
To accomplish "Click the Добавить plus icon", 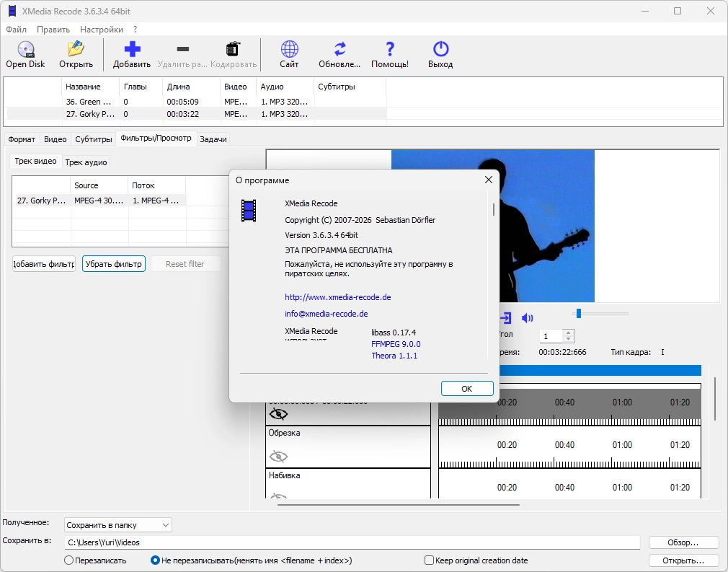I will [132, 49].
